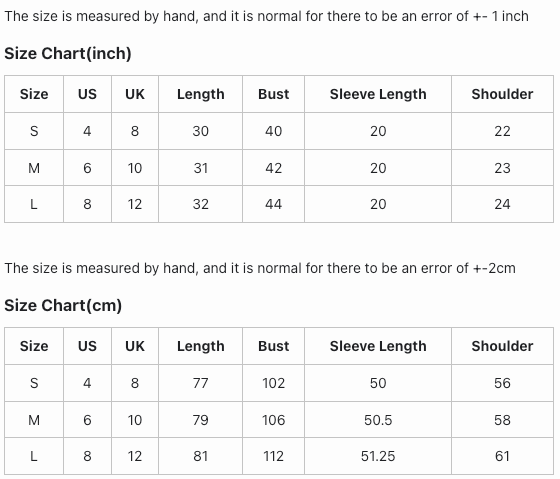Click sleeve length value 50.5
This screenshot has height=479, width=560.
point(378,420)
